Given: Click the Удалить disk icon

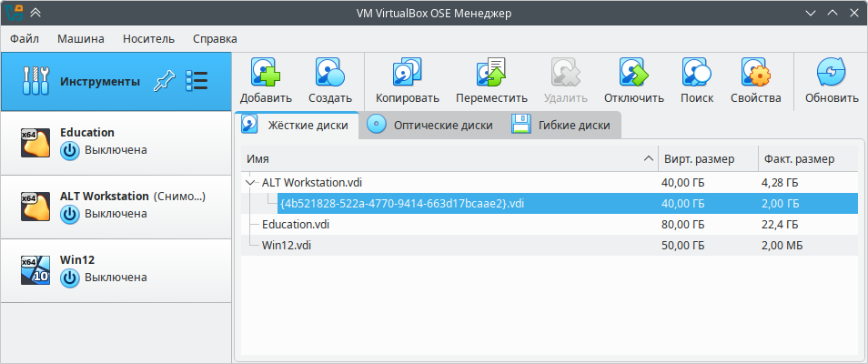Looking at the screenshot, I should point(565,72).
